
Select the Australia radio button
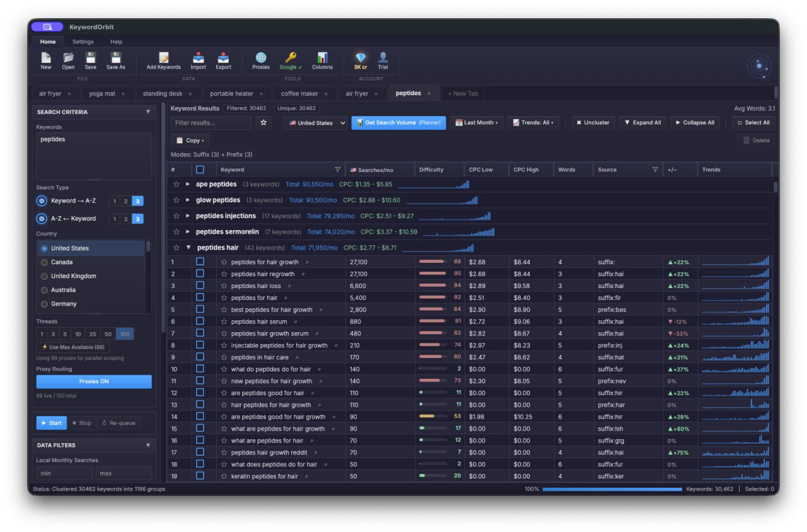(x=44, y=290)
